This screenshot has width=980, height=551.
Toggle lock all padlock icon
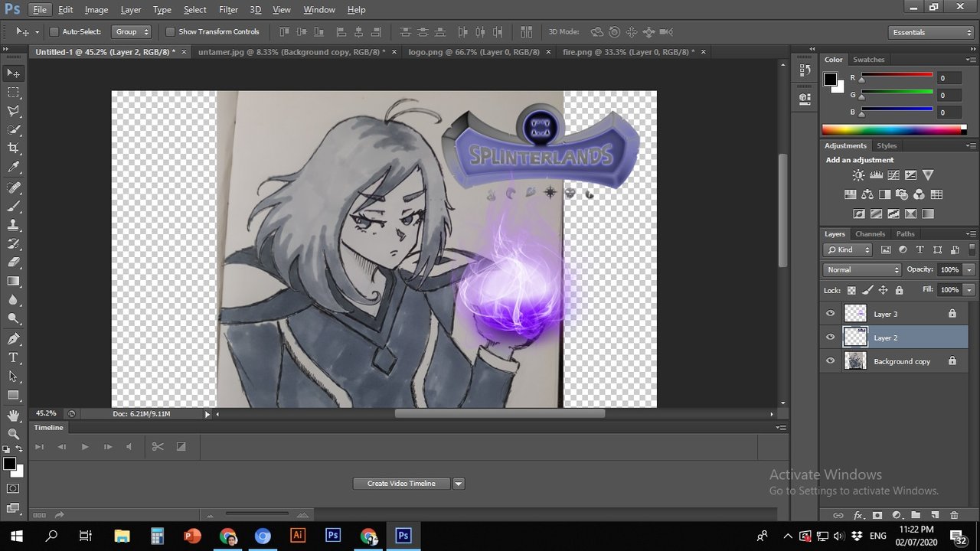coord(899,290)
